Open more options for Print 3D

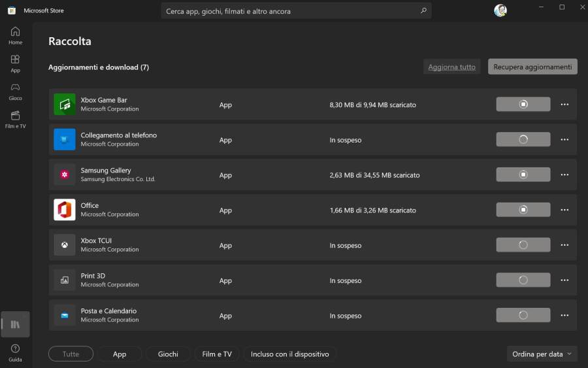[x=564, y=280]
